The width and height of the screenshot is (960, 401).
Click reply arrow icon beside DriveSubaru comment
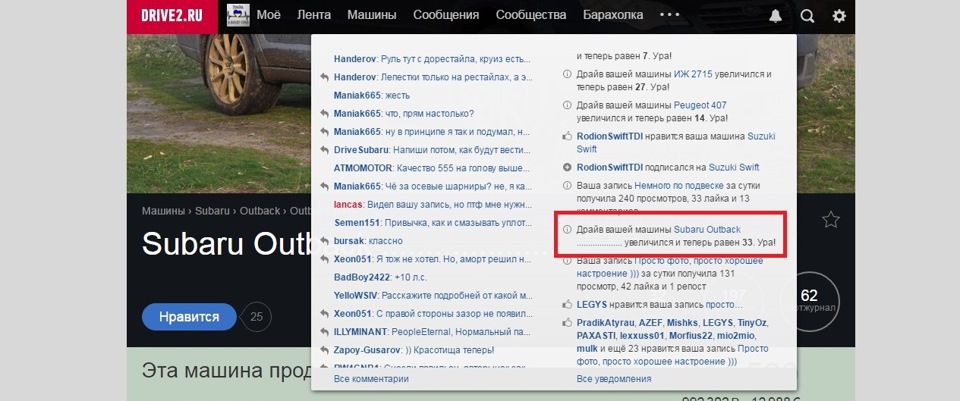coord(324,150)
